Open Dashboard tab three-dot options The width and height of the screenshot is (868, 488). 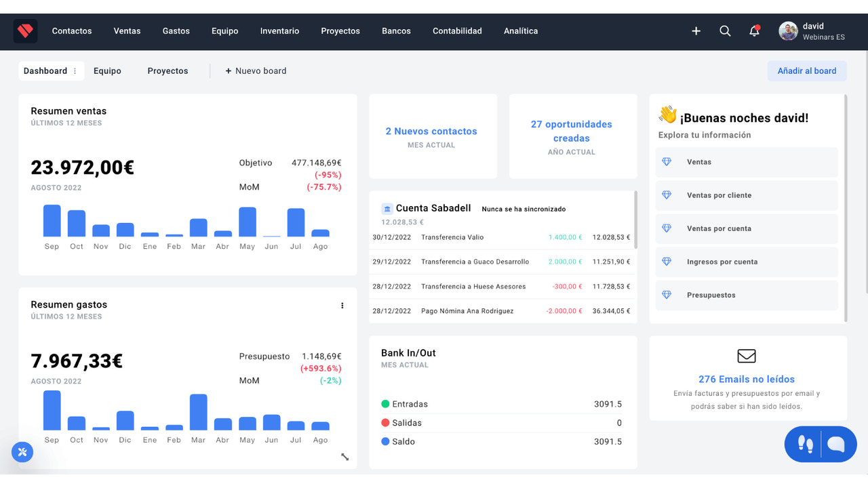click(75, 70)
